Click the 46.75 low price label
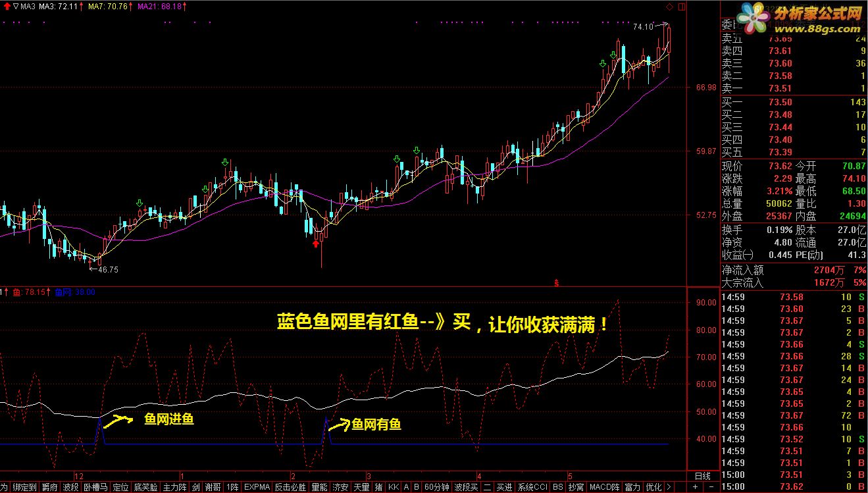868x493 pixels. click(108, 269)
